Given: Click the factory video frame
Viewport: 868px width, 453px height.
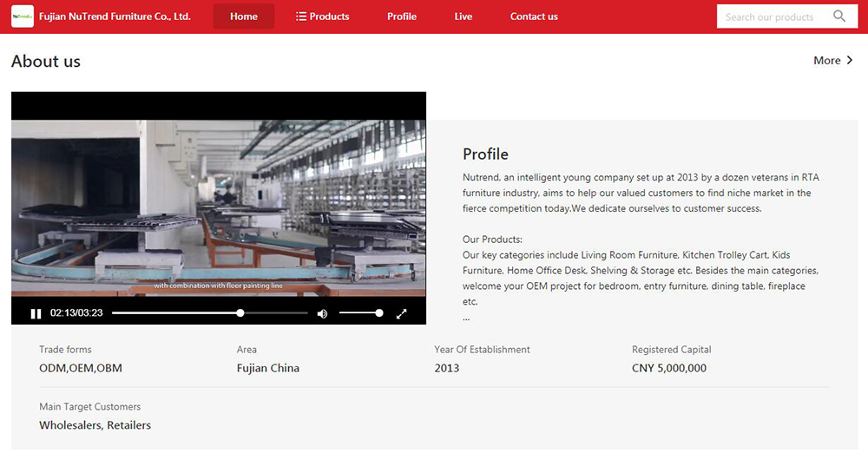Looking at the screenshot, I should pyautogui.click(x=219, y=207).
